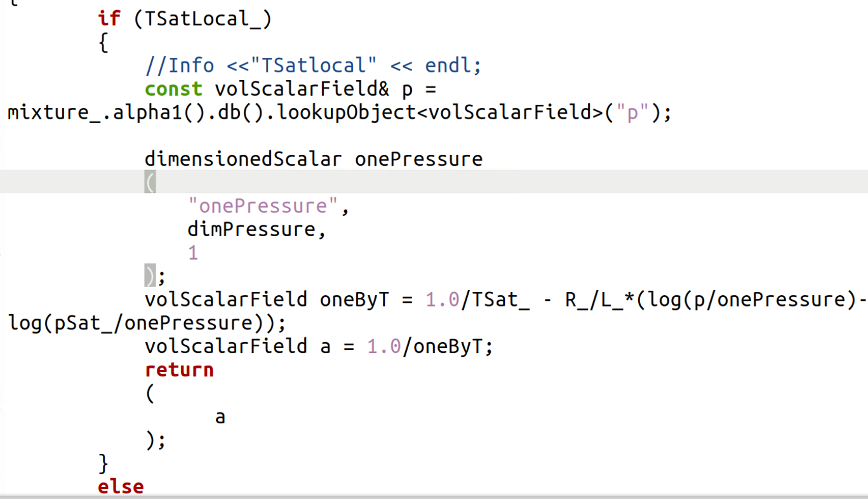The image size is (868, 499).
Task: Click the commented Info TSatlocal line
Action: tap(314, 65)
